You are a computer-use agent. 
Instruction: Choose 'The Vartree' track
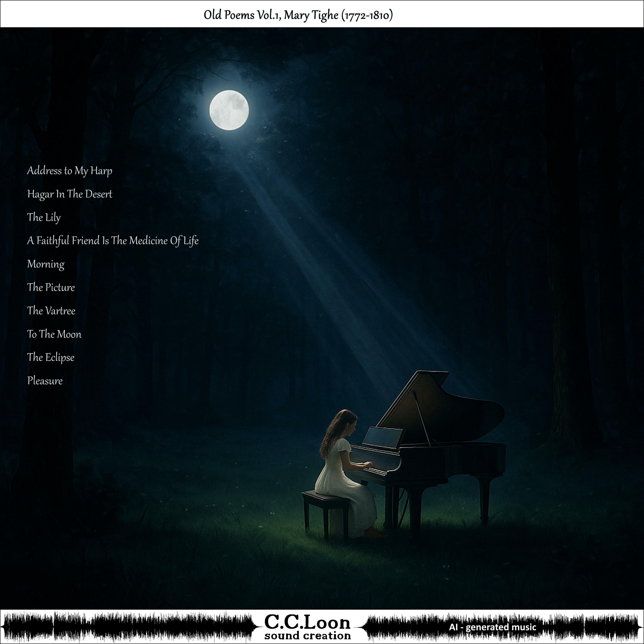click(x=51, y=311)
